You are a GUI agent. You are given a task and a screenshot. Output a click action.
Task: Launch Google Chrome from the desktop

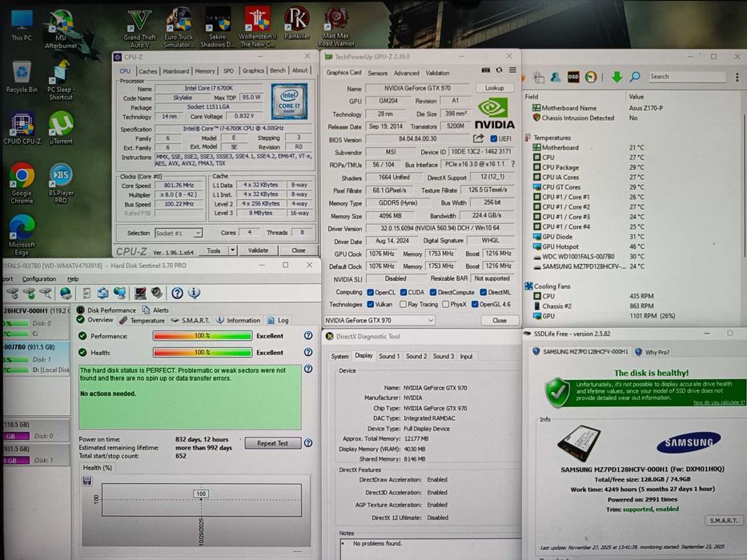[22, 183]
